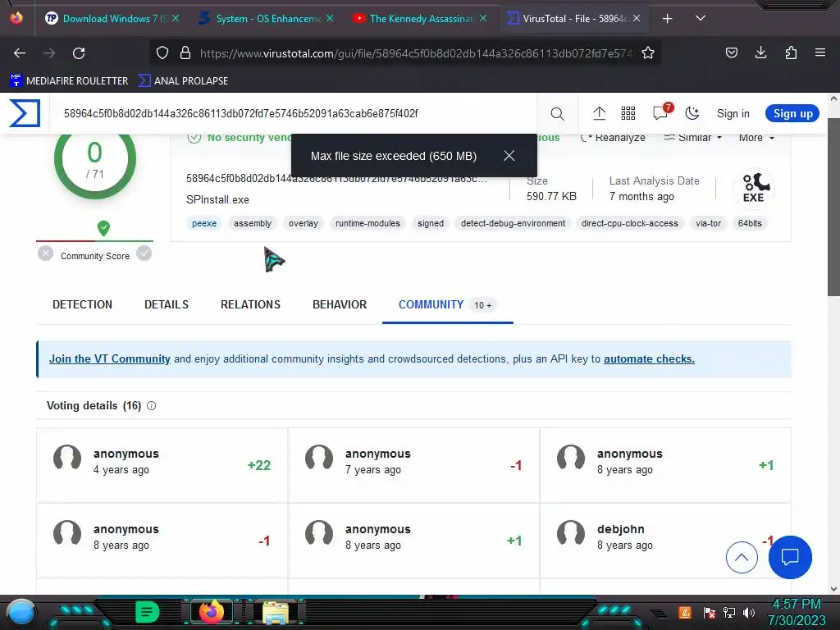Screen dimensions: 840x630
Task: Click the negative community score X icon
Action: coord(46,253)
